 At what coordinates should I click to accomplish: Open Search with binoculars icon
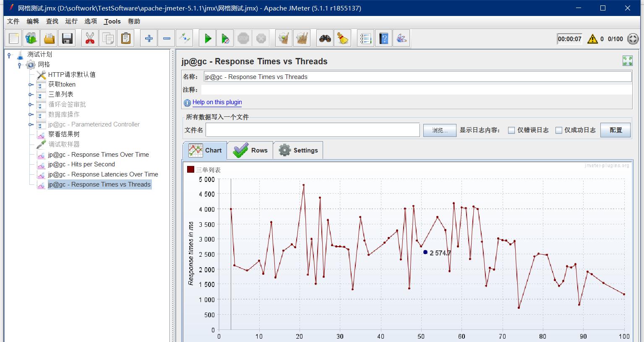[x=325, y=39]
